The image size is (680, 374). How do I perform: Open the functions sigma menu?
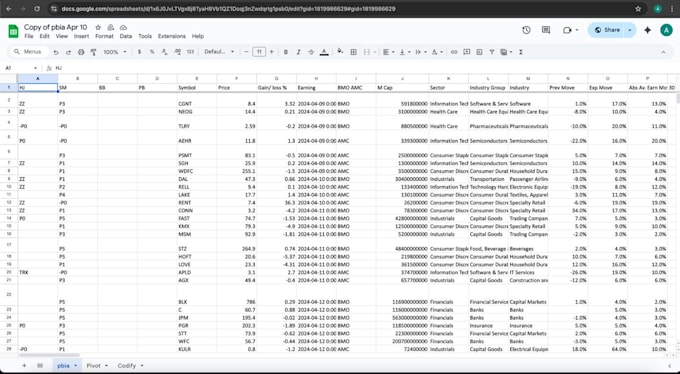(521, 52)
